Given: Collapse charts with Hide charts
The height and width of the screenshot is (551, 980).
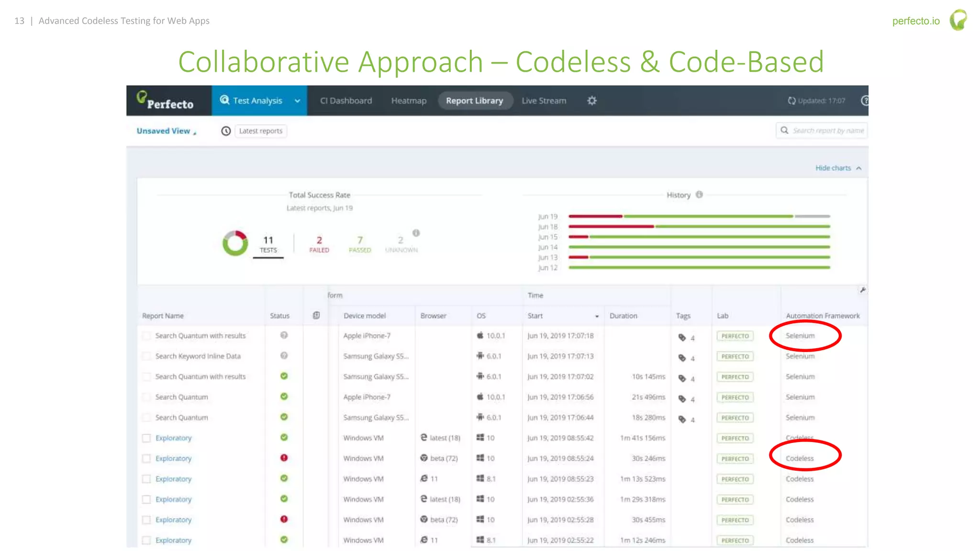Looking at the screenshot, I should pyautogui.click(x=838, y=168).
